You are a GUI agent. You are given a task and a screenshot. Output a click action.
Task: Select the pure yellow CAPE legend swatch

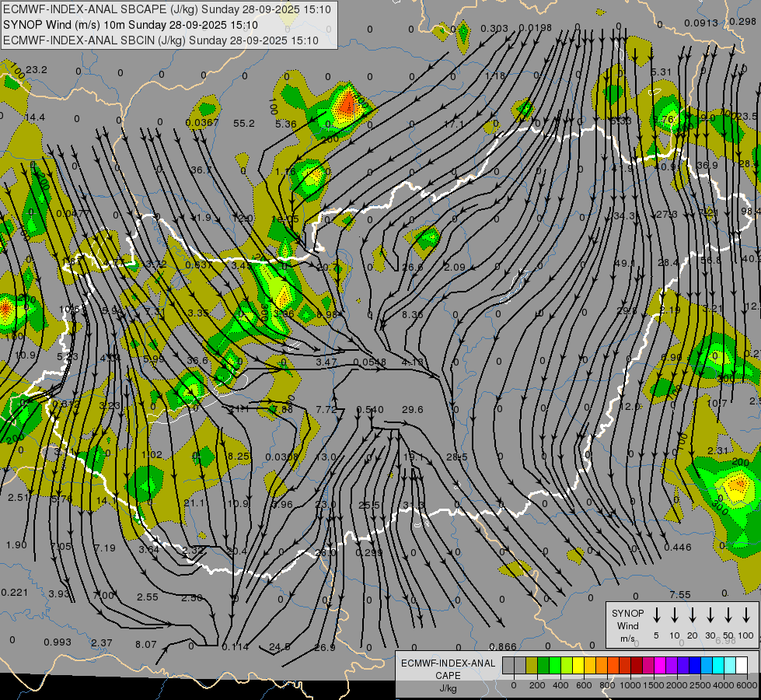pos(578,666)
